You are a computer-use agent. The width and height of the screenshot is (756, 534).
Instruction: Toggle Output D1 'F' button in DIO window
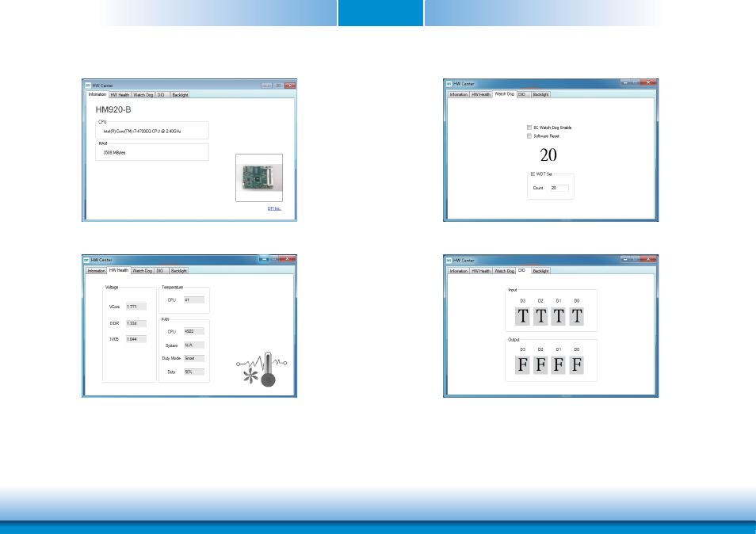[x=559, y=364]
